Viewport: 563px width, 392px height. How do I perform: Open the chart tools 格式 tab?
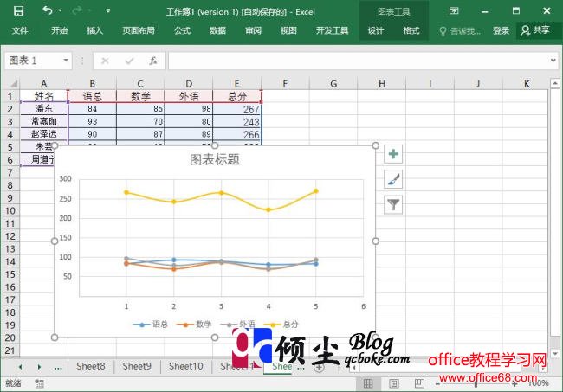click(x=411, y=30)
